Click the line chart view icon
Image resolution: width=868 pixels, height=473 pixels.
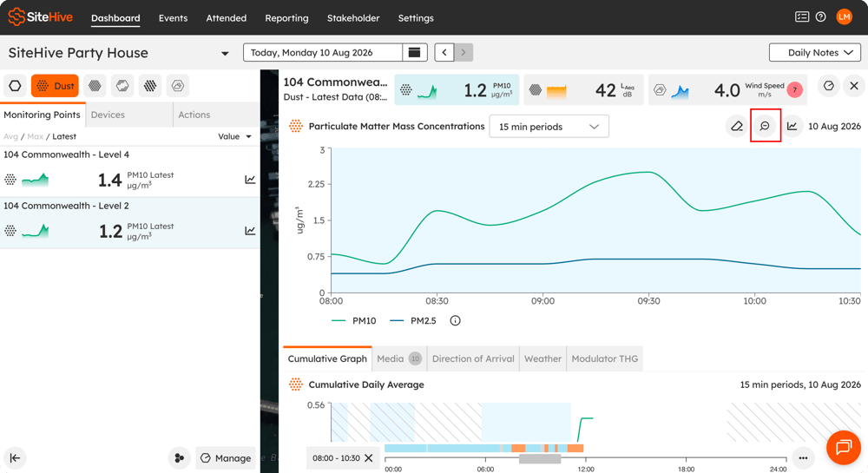pos(792,126)
